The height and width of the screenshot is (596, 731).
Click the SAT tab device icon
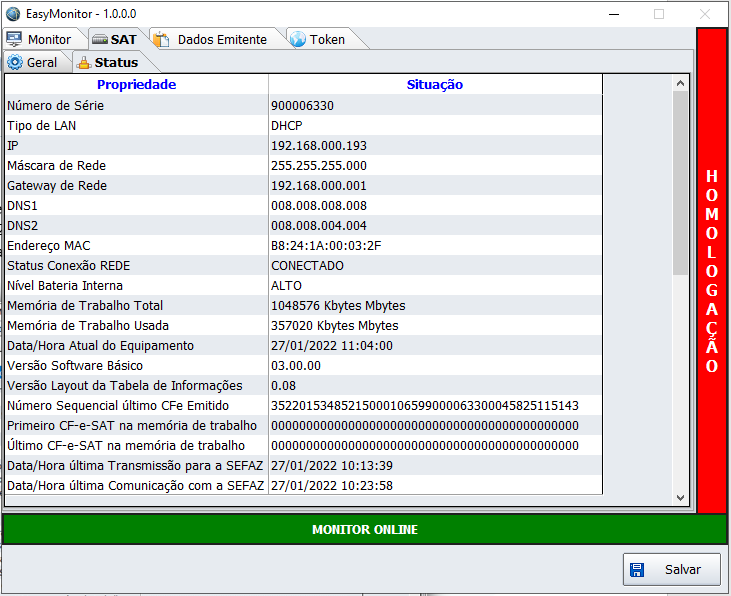99,39
